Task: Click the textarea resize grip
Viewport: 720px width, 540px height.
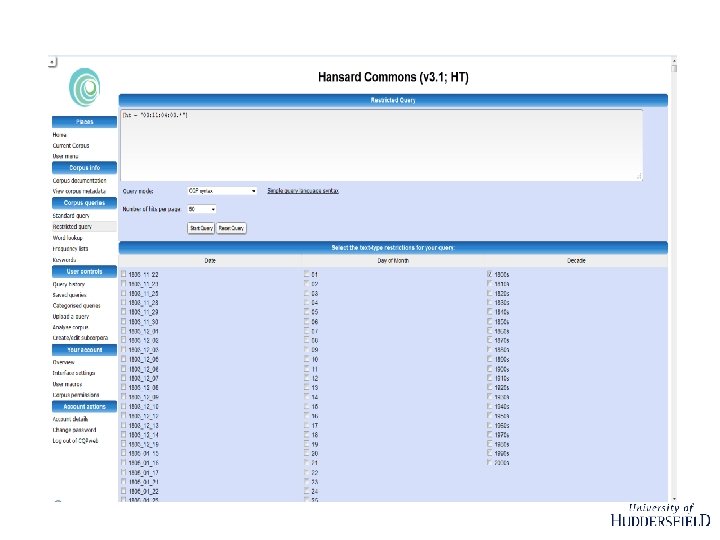Action: 639,176
